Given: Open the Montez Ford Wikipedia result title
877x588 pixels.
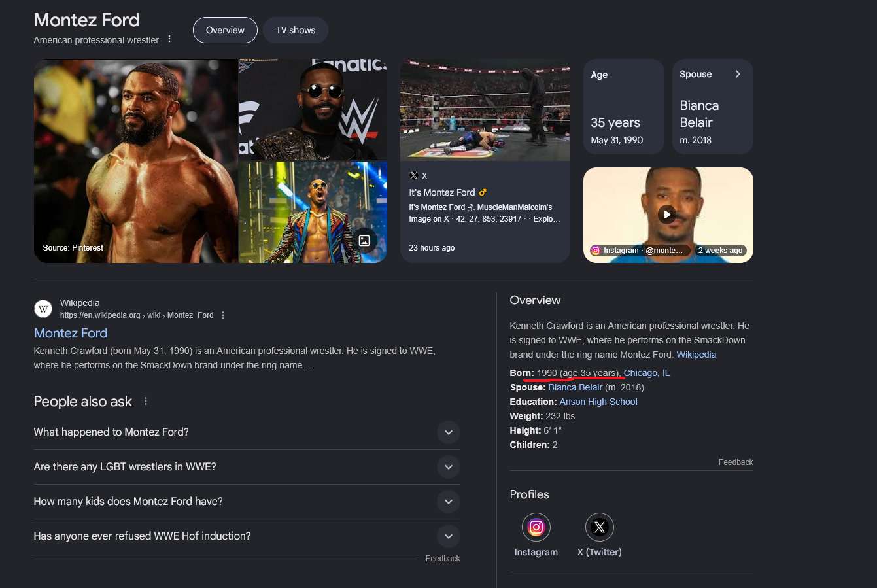Looking at the screenshot, I should 71,333.
